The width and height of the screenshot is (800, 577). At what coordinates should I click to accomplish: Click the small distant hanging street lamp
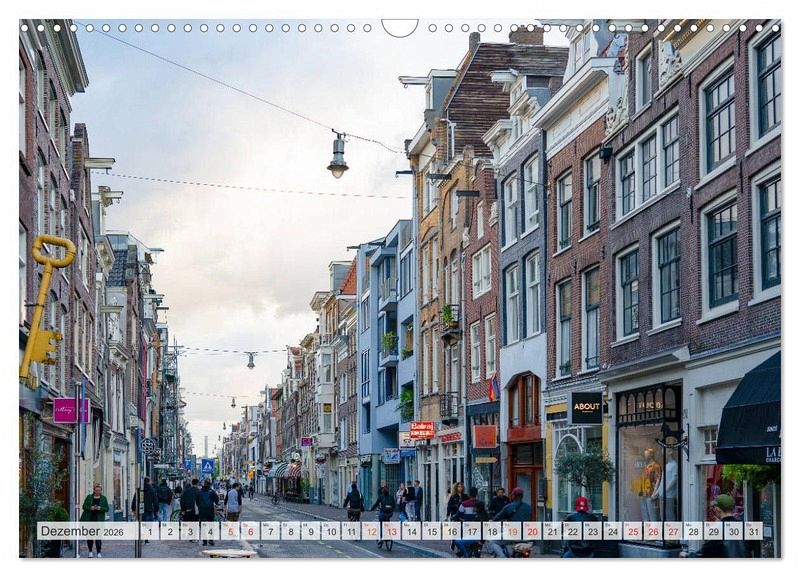pyautogui.click(x=251, y=360)
